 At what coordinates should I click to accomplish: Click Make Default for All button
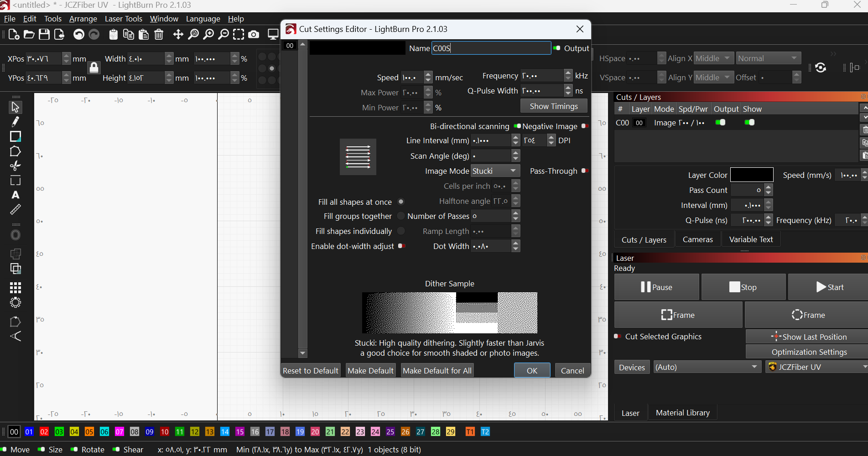click(437, 370)
